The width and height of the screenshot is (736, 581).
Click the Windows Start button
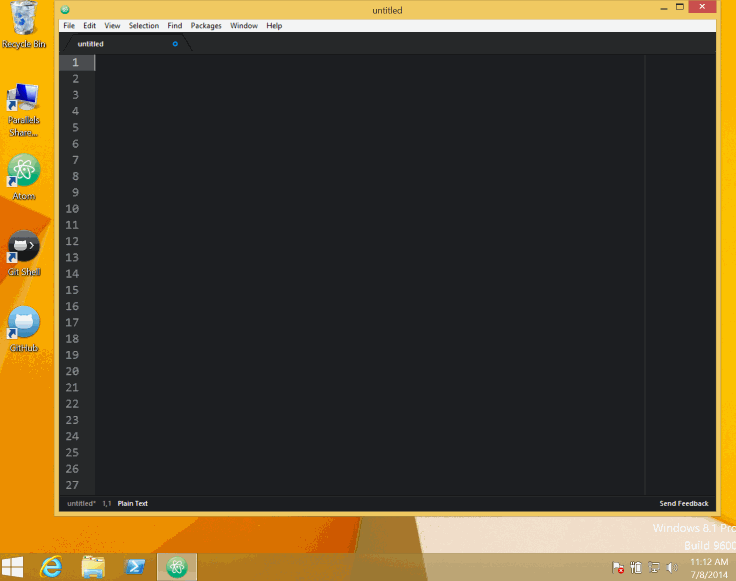pos(14,567)
